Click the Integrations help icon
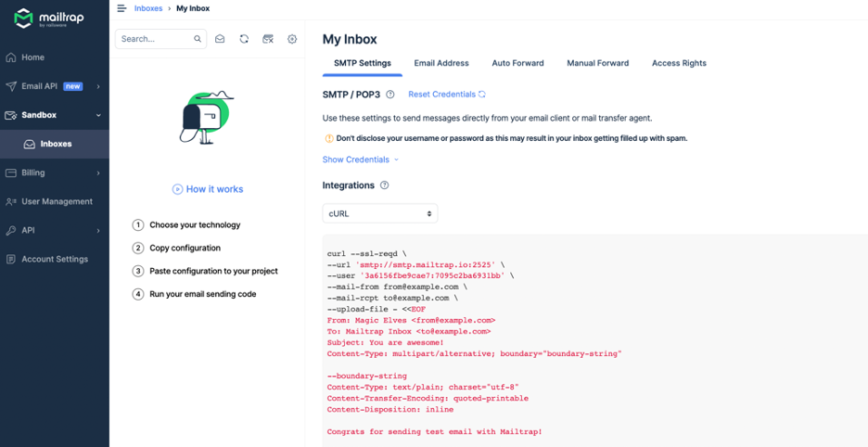868x447 pixels. [385, 185]
